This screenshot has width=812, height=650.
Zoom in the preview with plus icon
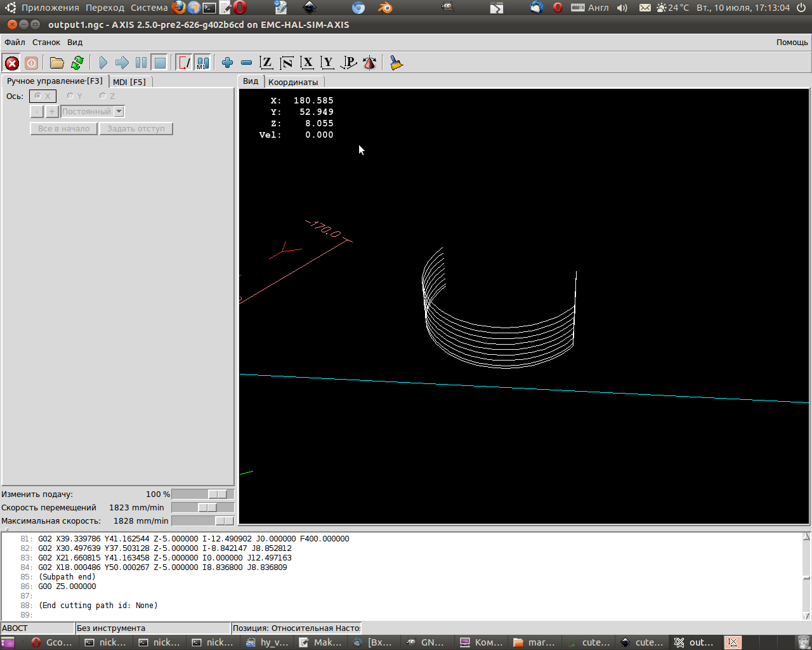(x=227, y=63)
